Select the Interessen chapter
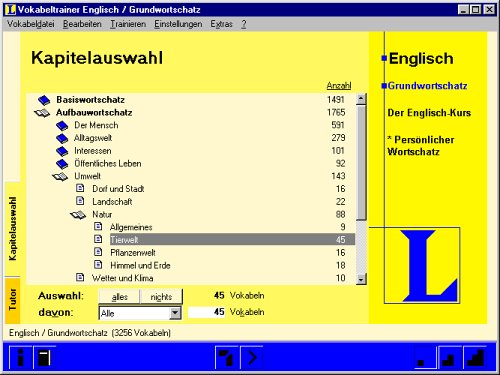The image size is (500, 375). [93, 151]
